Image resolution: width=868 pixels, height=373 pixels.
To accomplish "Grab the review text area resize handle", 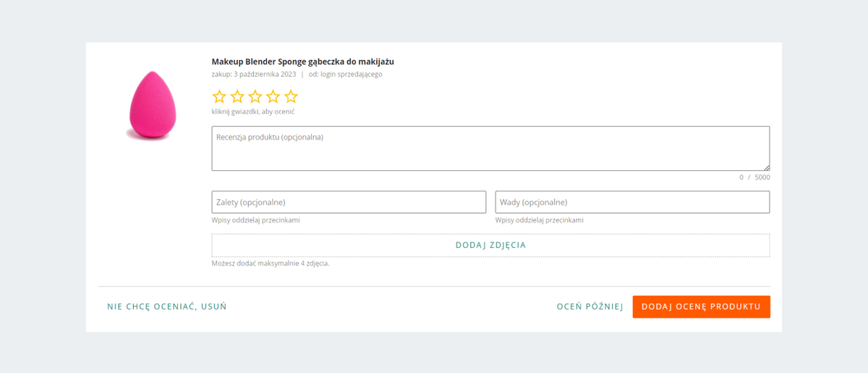I will click(x=766, y=167).
